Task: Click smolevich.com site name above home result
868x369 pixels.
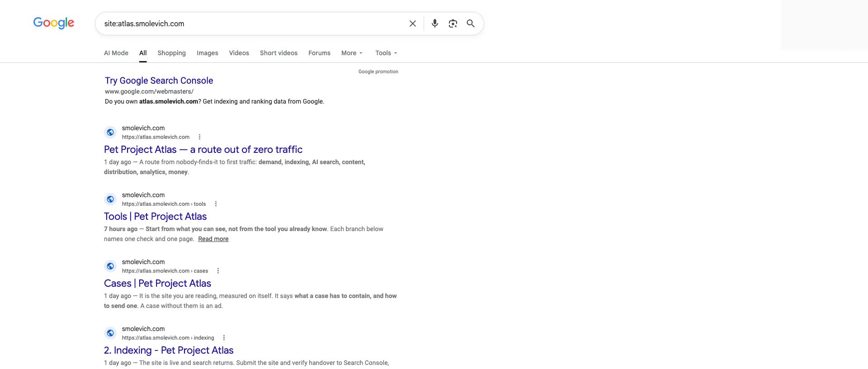Action: 143,128
